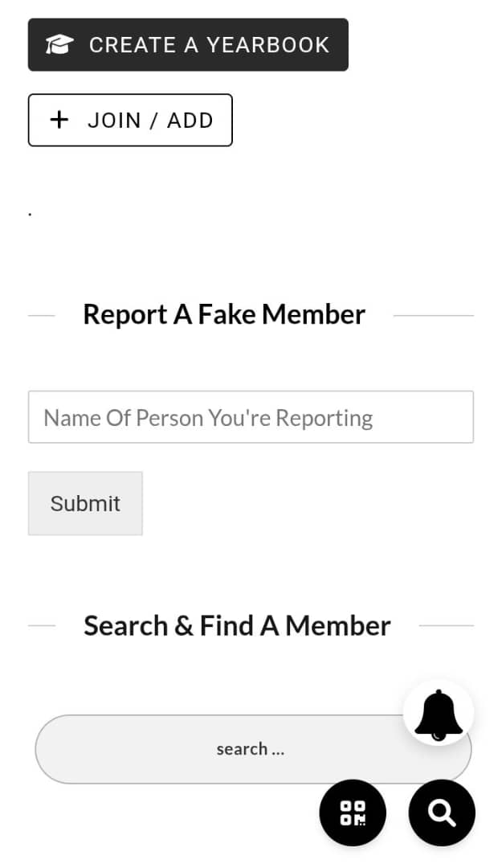Click the small dot below Join / Add

(30, 215)
